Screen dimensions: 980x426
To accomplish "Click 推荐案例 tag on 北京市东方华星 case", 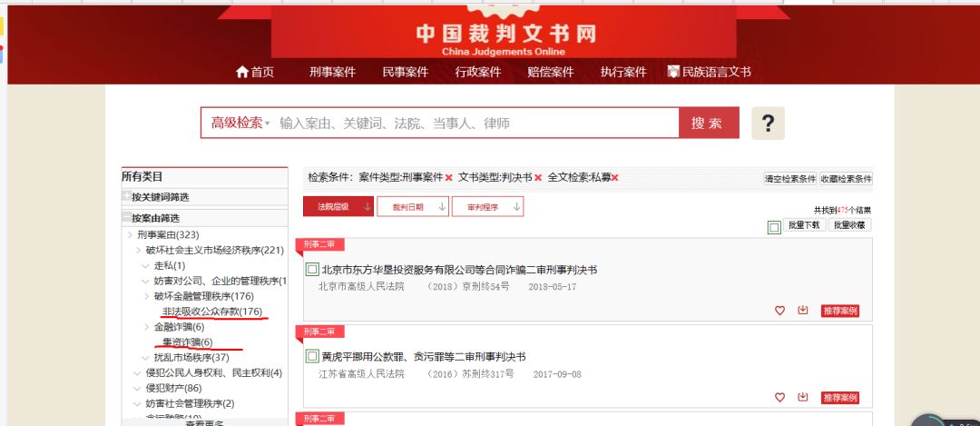I will pos(840,311).
